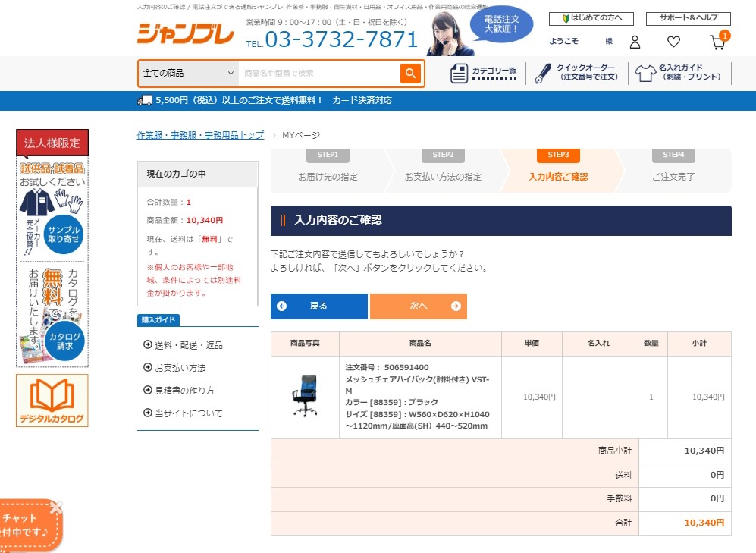Open カテゴリ一覧 category list
The width and height of the screenshot is (756, 553).
[x=484, y=74]
